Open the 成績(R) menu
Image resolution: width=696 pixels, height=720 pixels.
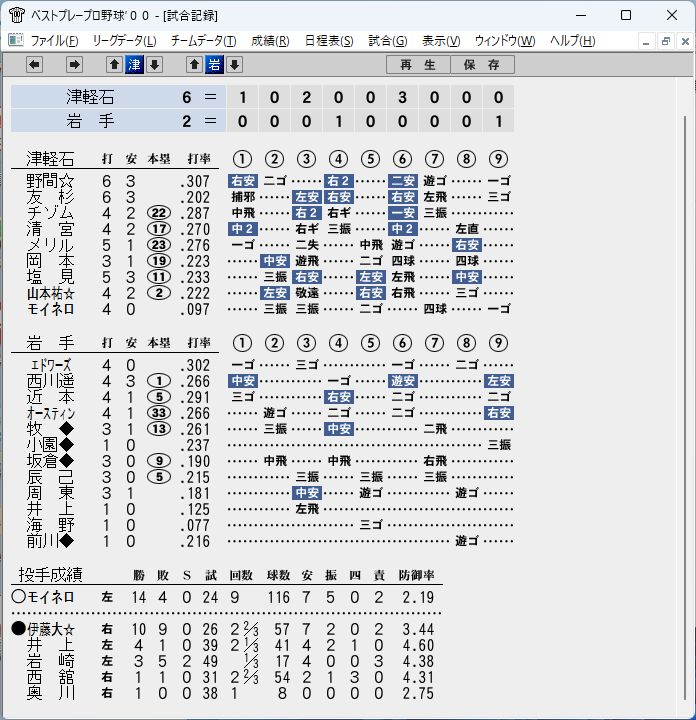[x=270, y=41]
